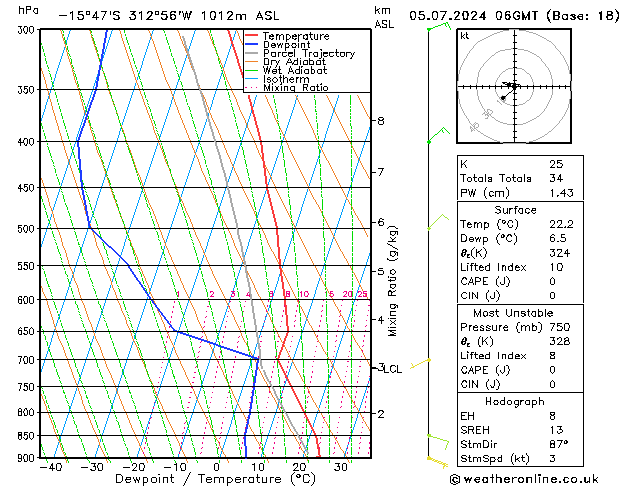Click the 'K' index value 25
This screenshot has width=629, height=486.
pyautogui.click(x=556, y=164)
